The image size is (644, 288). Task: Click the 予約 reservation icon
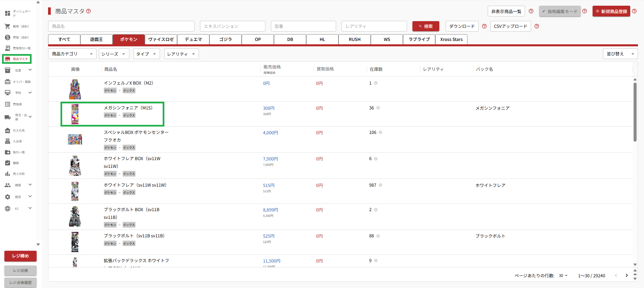7,93
